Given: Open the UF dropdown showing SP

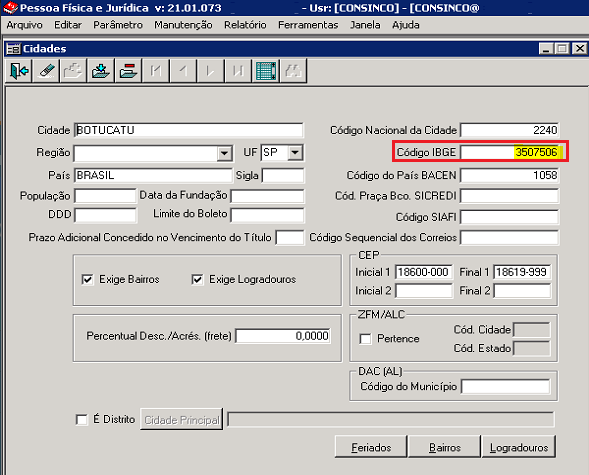Looking at the screenshot, I should click(x=295, y=152).
